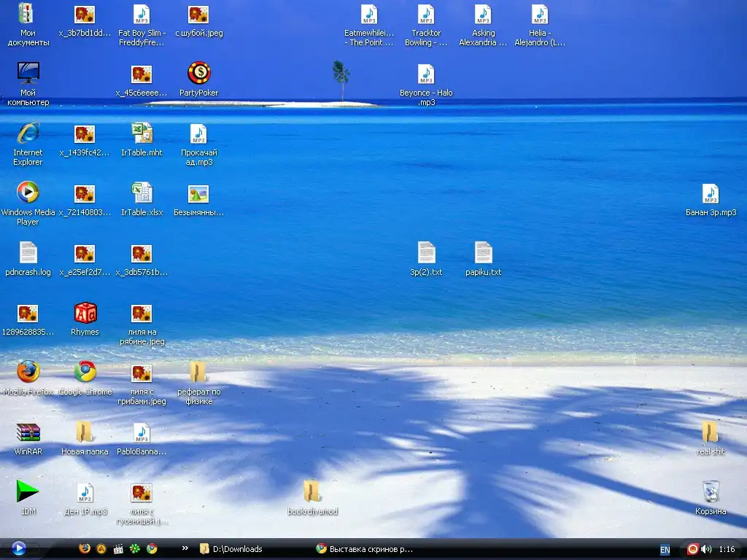The width and height of the screenshot is (747, 560).
Task: Expand the quick launch overflow chevron
Action: 185,548
